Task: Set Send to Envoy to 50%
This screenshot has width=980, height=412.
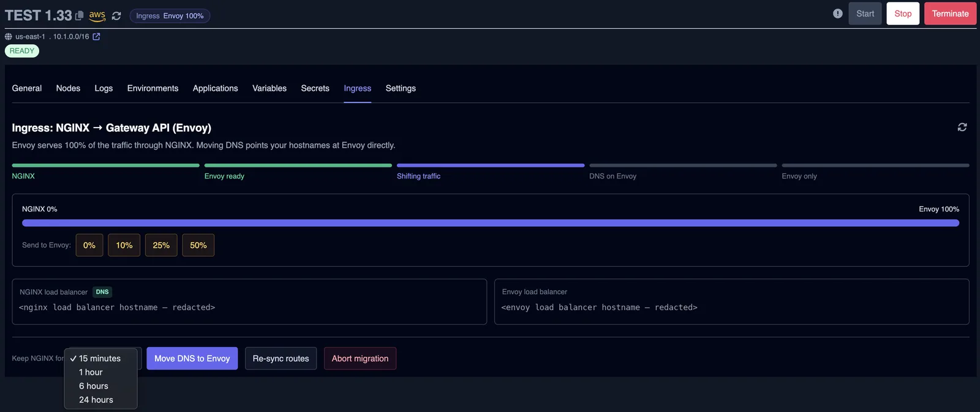Action: (x=198, y=245)
